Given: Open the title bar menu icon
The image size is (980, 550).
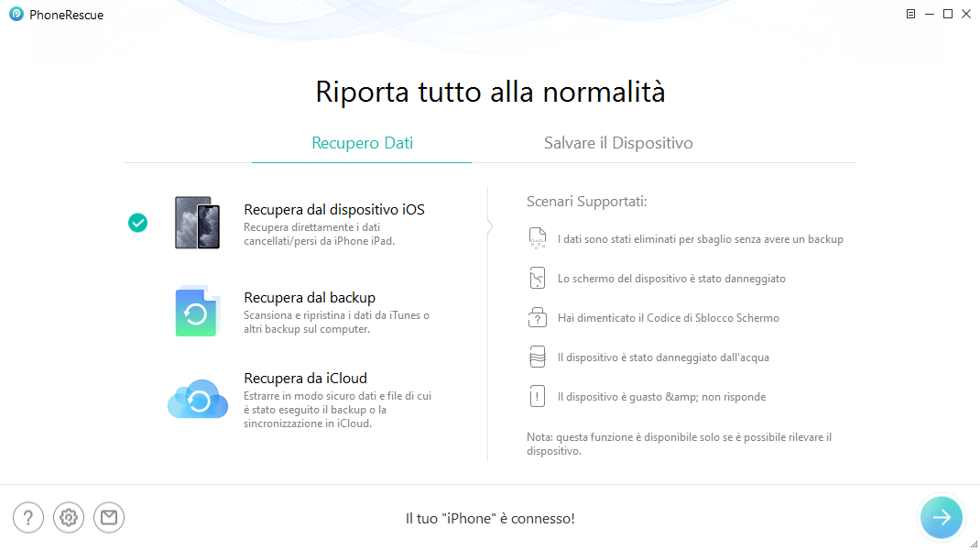Looking at the screenshot, I should tap(910, 15).
